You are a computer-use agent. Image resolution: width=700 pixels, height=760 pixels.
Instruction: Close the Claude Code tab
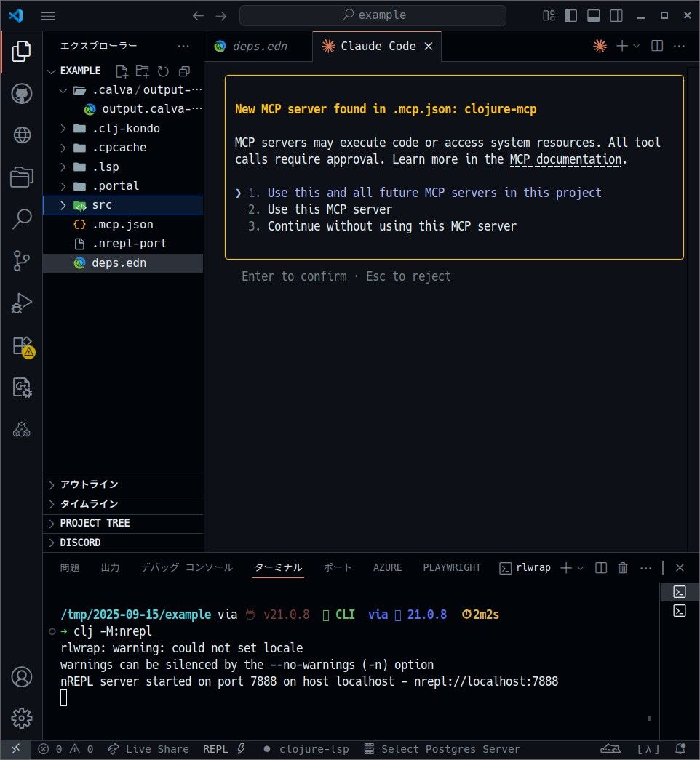[x=429, y=46]
